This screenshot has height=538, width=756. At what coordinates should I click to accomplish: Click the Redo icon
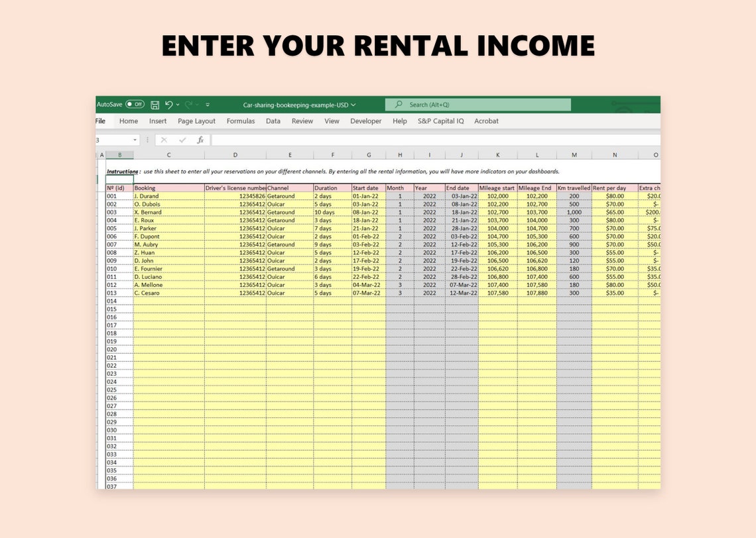click(188, 105)
